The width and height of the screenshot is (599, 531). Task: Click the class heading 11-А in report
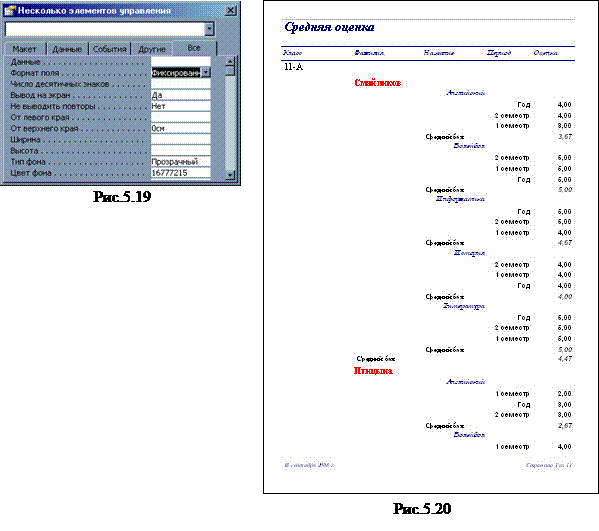293,67
